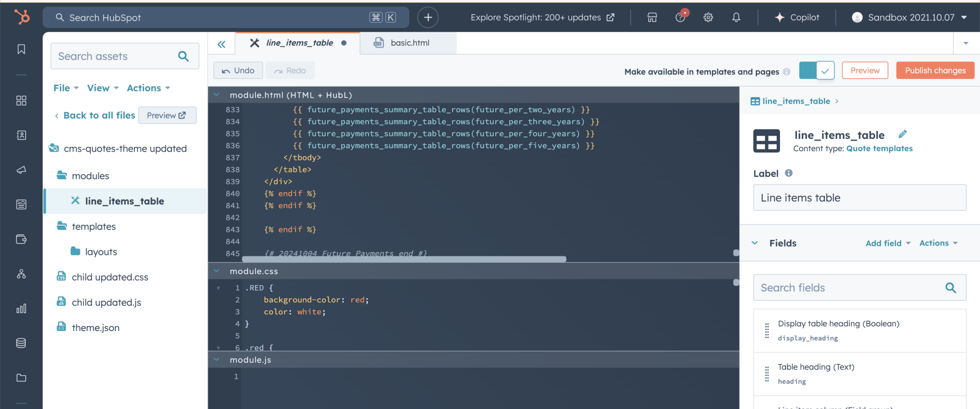Open the Add field dropdown
This screenshot has height=409, width=980.
pos(888,243)
